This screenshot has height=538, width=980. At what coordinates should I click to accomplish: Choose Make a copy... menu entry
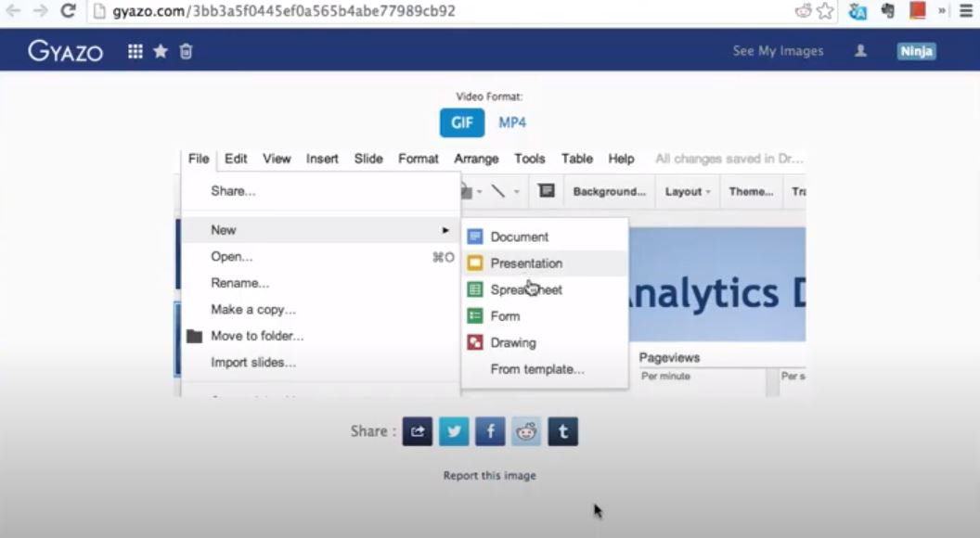[320, 309]
